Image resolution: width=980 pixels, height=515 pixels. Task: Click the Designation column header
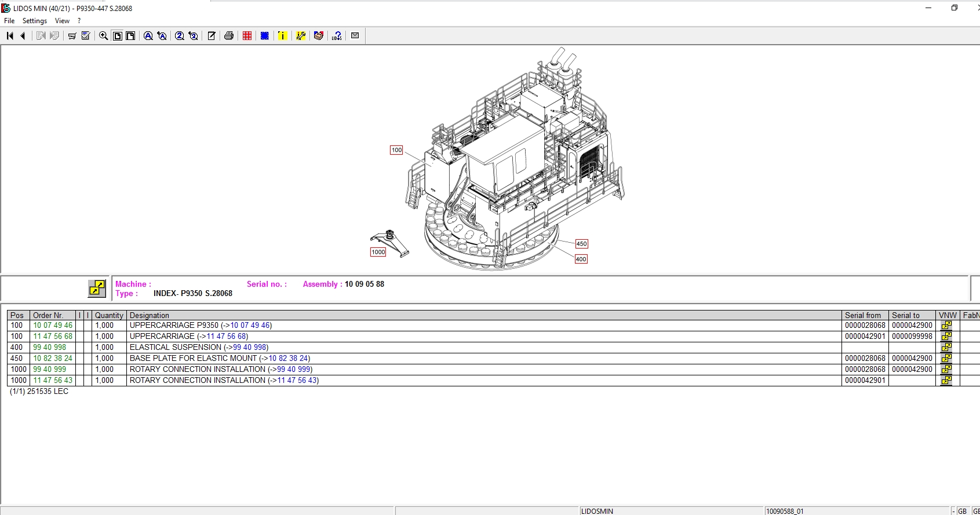click(483, 315)
